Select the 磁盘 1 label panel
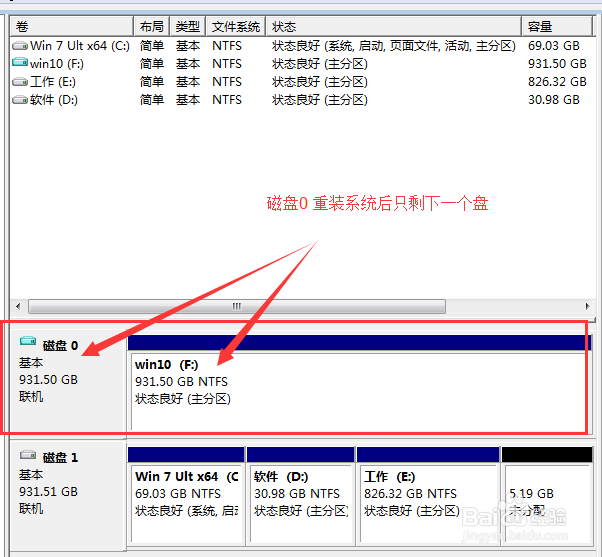 click(x=68, y=495)
